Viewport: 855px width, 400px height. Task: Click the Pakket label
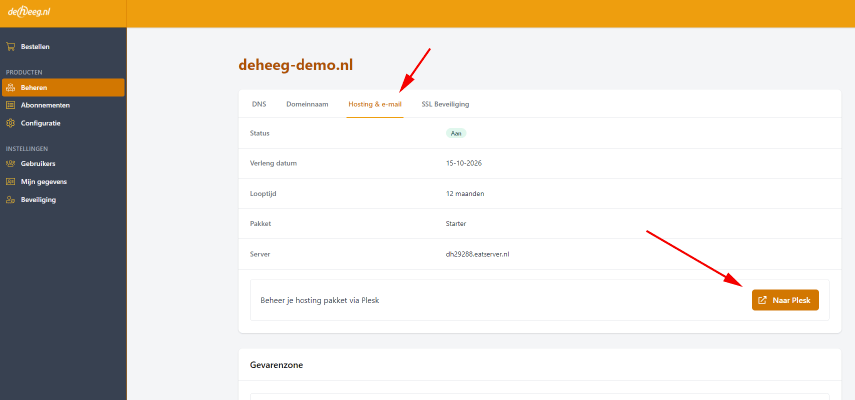[260, 223]
